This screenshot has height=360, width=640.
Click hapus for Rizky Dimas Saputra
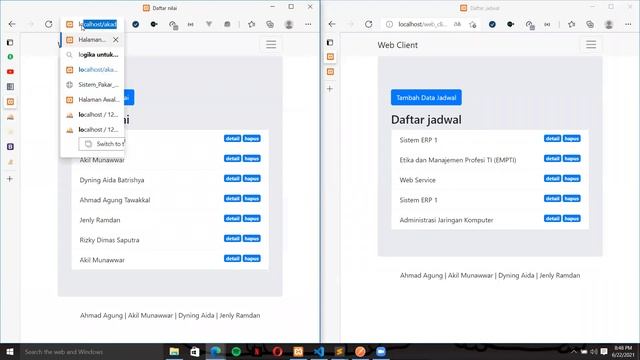click(x=251, y=239)
